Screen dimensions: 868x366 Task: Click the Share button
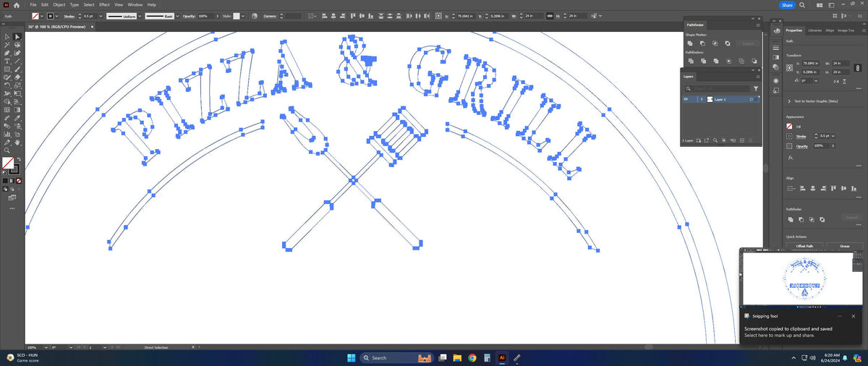pyautogui.click(x=788, y=5)
